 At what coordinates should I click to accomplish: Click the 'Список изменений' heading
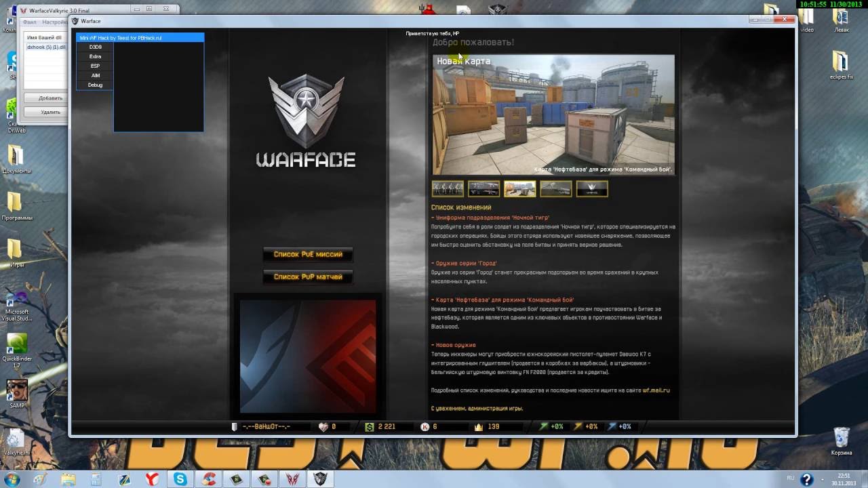click(x=461, y=207)
